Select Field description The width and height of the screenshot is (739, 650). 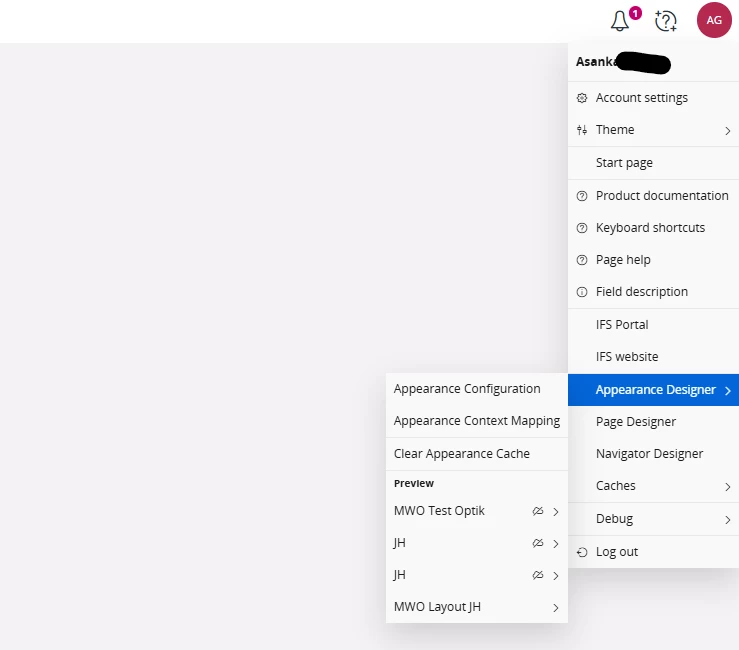653,292
